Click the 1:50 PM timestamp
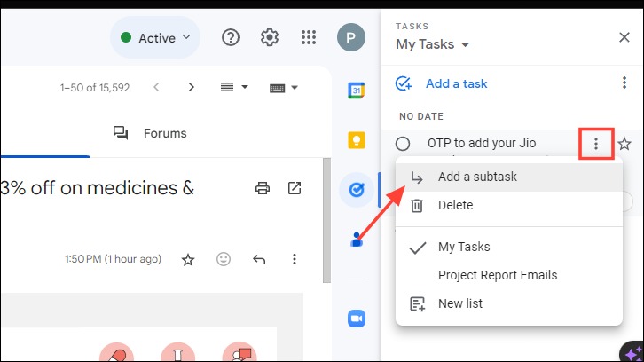Screen dimensions: 644x362 pos(113,259)
